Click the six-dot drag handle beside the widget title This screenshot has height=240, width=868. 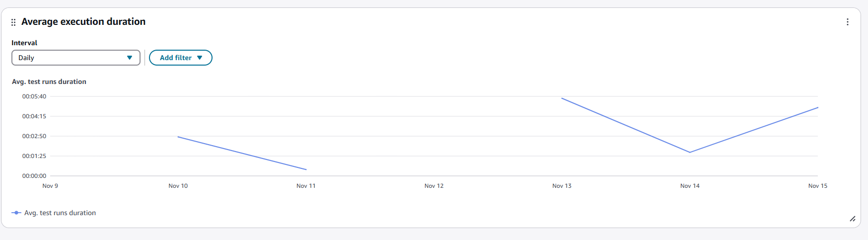[13, 22]
